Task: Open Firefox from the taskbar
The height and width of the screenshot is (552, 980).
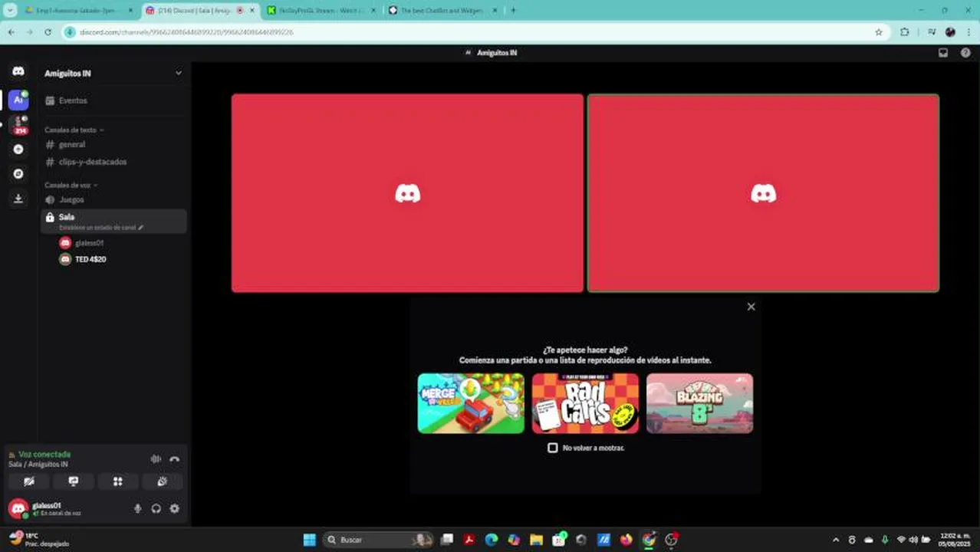Action: (x=626, y=540)
